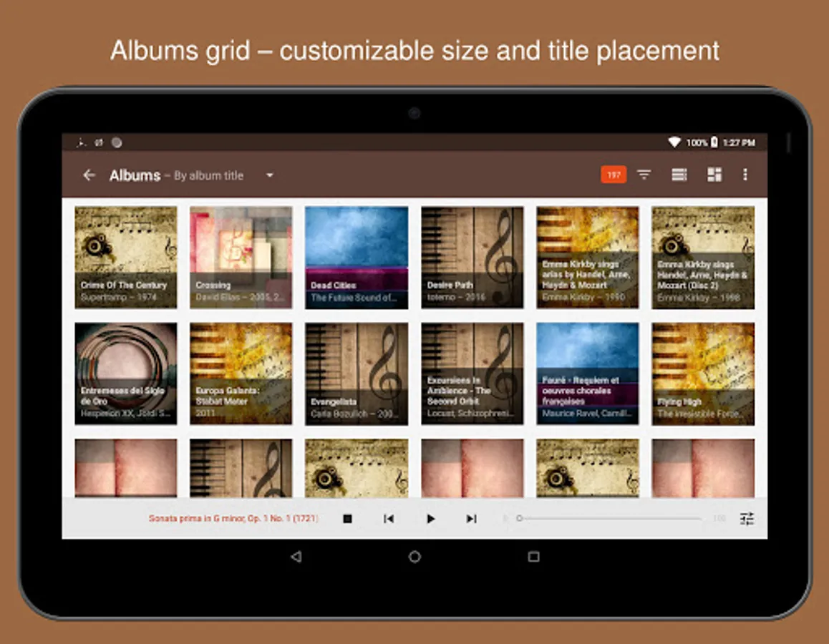This screenshot has height=644, width=829.
Task: Open the grid layout options icon
Action: [714, 175]
